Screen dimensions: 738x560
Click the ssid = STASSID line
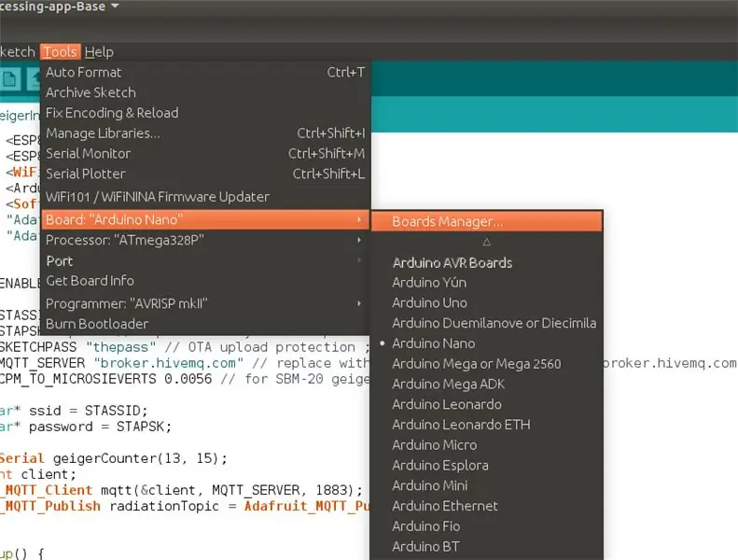point(74,411)
